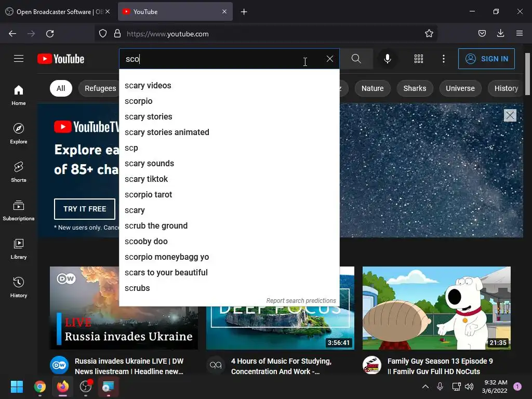
Task: Click the page vertical scrollbar
Action: pos(528,74)
